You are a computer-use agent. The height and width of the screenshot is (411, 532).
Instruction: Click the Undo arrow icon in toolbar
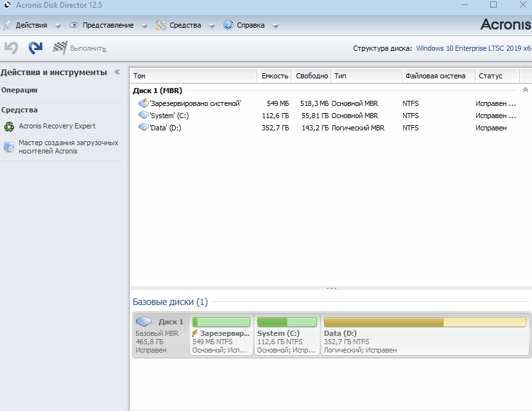11,48
